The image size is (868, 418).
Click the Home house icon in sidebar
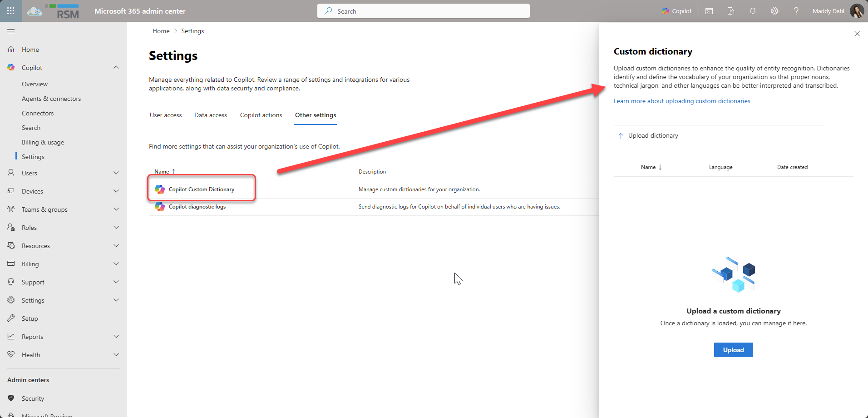pyautogui.click(x=11, y=50)
